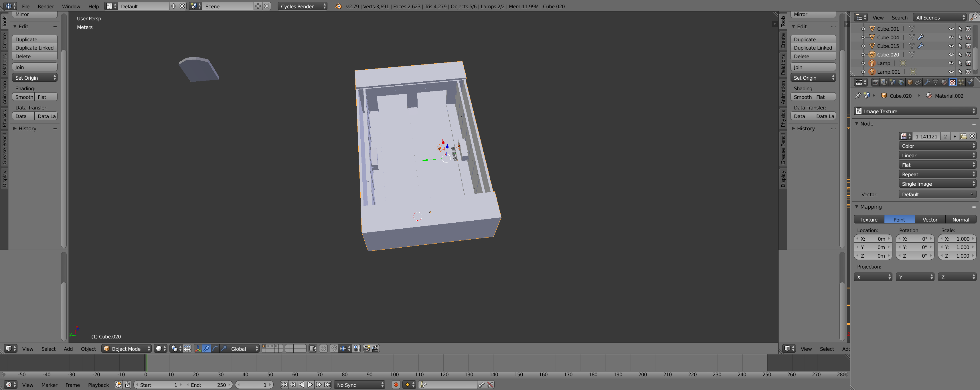This screenshot has height=390, width=980.
Task: Click the wrench modifier icon on Cube.004 row
Action: [x=921, y=37]
